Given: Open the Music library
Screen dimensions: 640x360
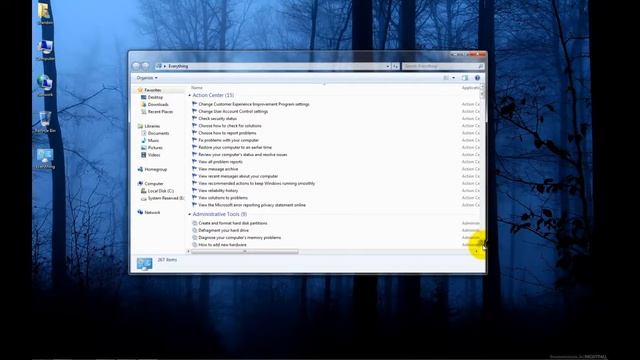Looking at the screenshot, I should pyautogui.click(x=153, y=140).
